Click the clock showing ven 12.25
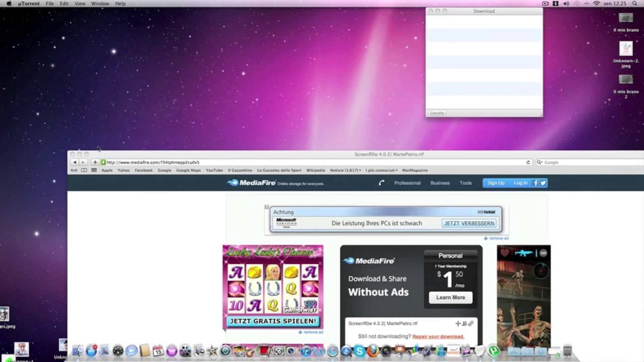 [615, 4]
